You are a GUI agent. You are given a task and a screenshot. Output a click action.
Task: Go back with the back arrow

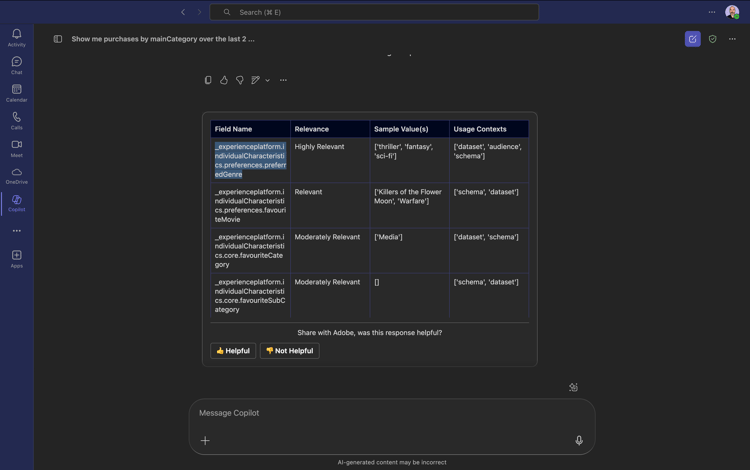183,12
